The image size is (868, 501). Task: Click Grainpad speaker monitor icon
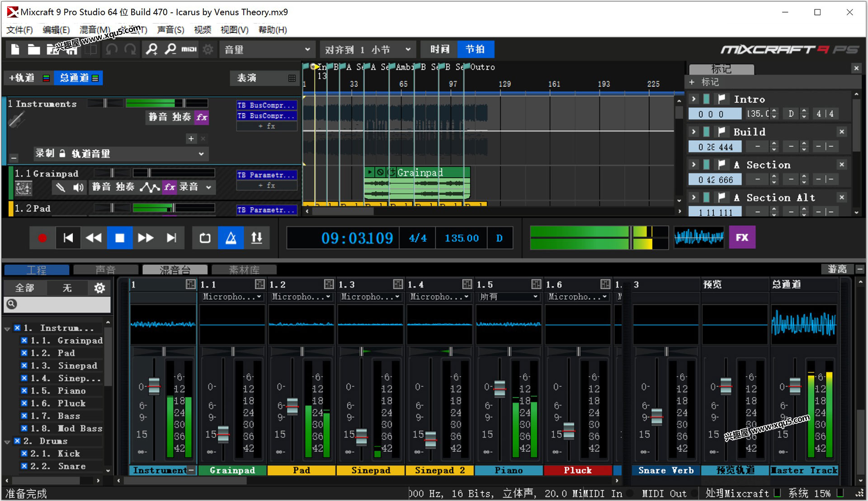[79, 187]
